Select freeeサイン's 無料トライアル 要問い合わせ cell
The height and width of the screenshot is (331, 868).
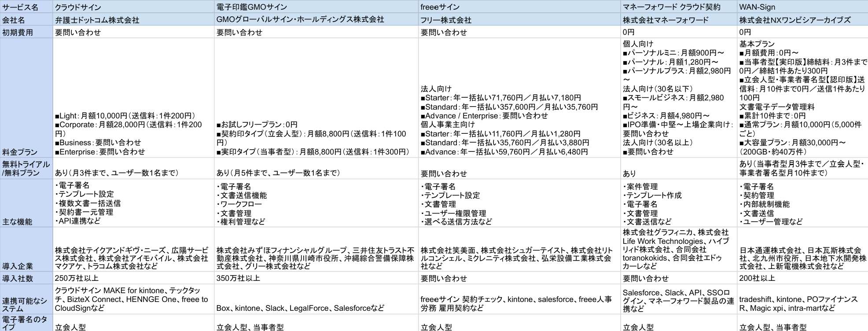coord(519,168)
